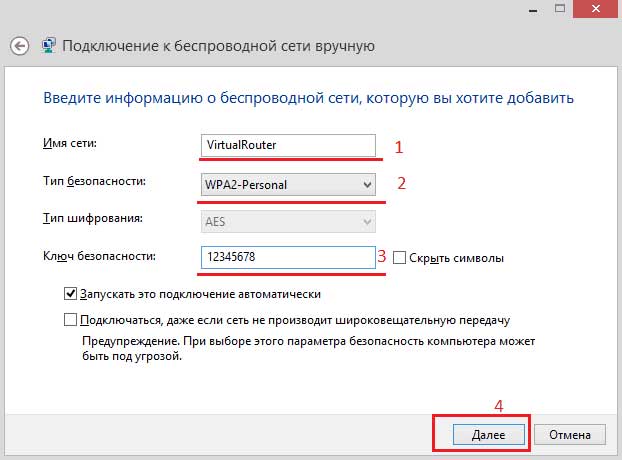Enable 'Подключаться, даже если сеть не производит' checkbox
The width and height of the screenshot is (622, 460).
[x=70, y=320]
